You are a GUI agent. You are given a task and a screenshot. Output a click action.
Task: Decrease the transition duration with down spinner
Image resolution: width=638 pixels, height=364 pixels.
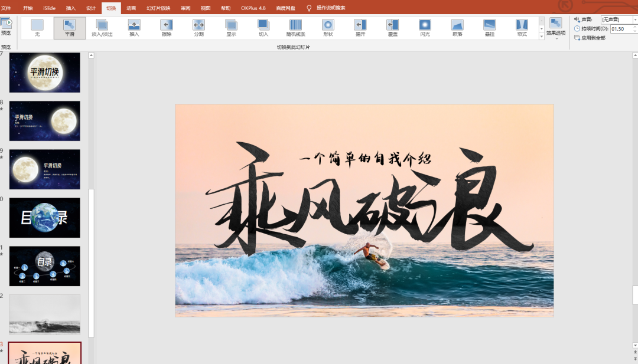(x=634, y=31)
